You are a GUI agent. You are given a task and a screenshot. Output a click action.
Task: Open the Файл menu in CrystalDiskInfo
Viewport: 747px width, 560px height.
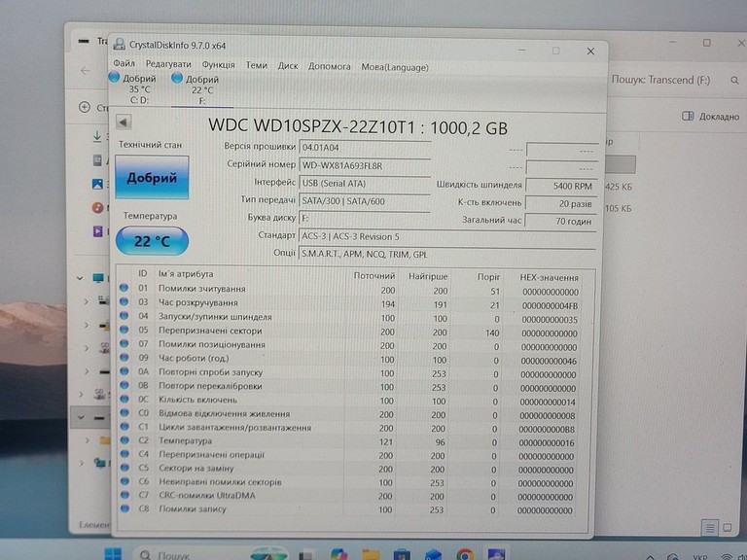click(x=124, y=63)
